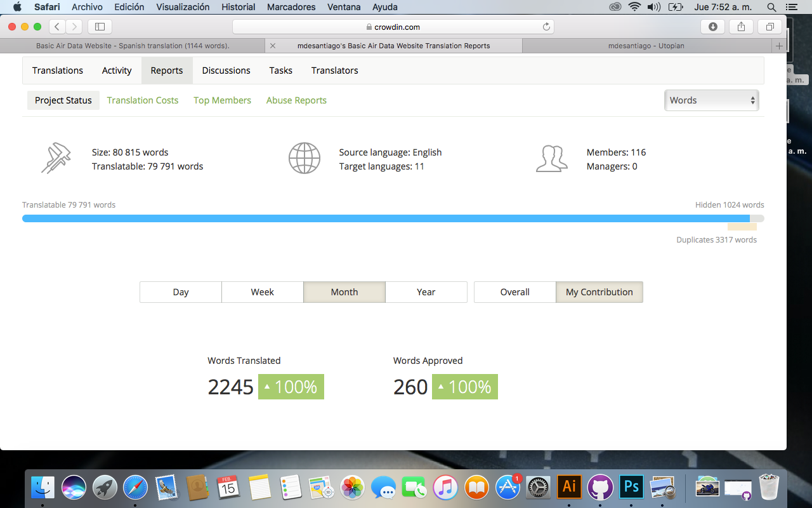Click Safari's forward navigation arrow

tap(74, 27)
